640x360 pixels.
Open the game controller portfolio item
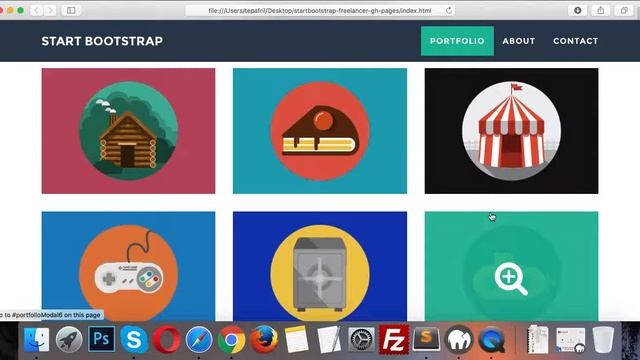coord(128,266)
